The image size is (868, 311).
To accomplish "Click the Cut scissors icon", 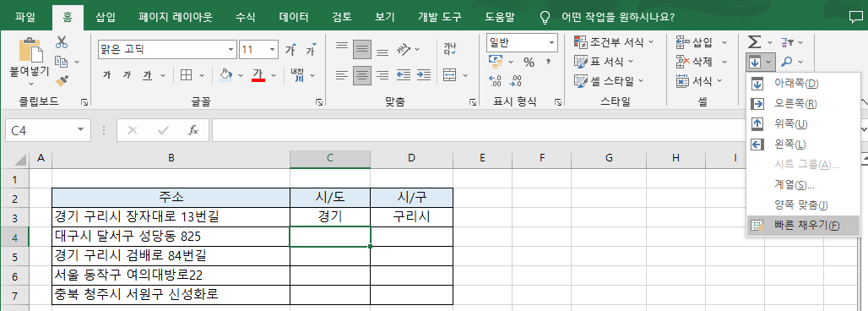I will click(62, 42).
